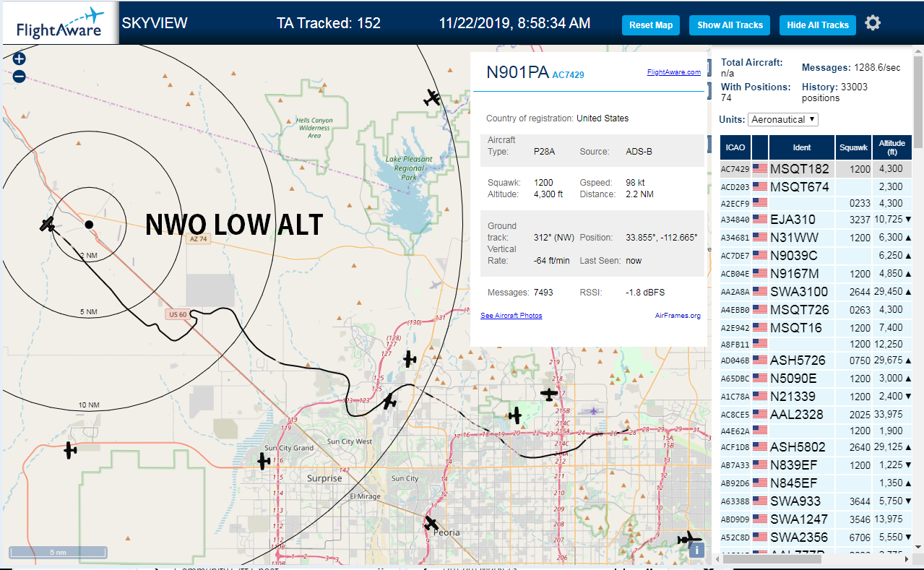Select the SWA933 row

point(816,501)
